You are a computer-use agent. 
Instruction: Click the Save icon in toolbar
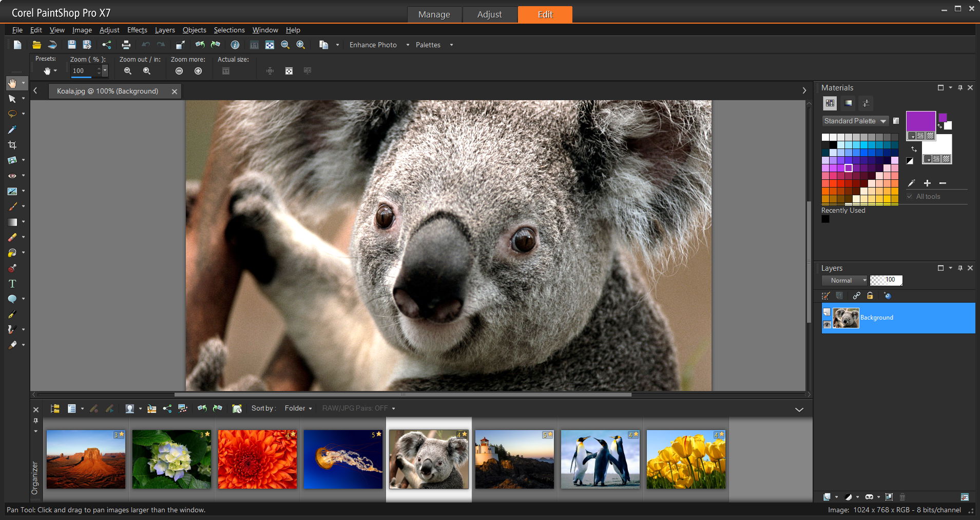tap(72, 45)
